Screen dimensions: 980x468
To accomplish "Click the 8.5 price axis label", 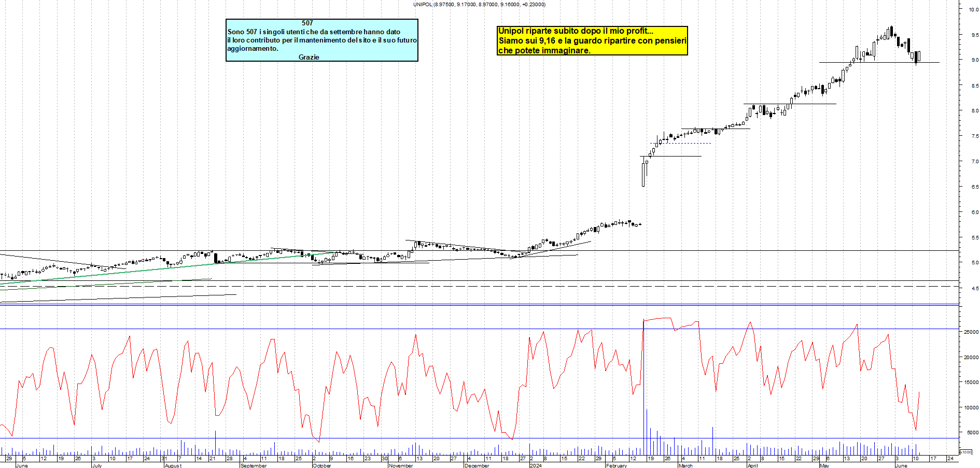I will tap(974, 86).
